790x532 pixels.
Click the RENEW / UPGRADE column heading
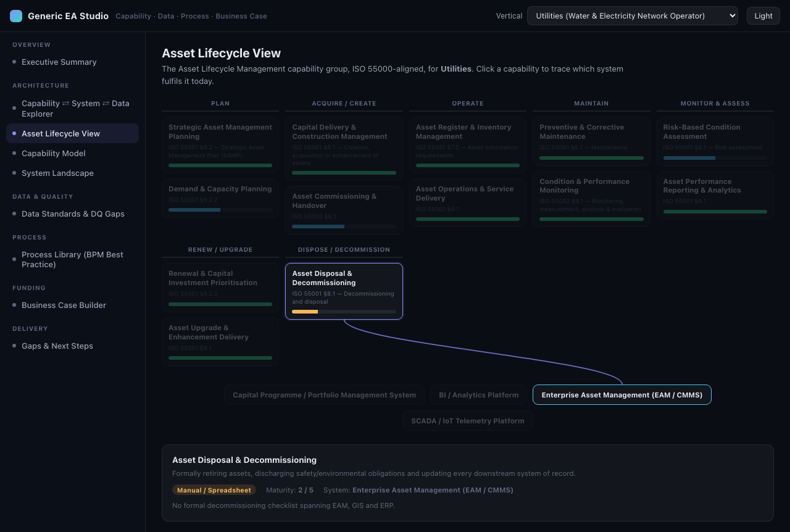pyautogui.click(x=220, y=250)
